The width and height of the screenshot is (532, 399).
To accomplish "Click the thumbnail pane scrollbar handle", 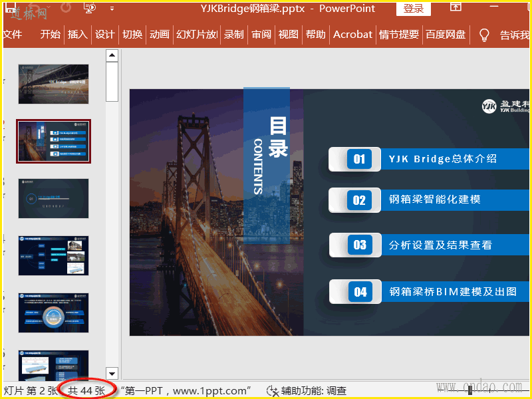I will pyautogui.click(x=112, y=82).
